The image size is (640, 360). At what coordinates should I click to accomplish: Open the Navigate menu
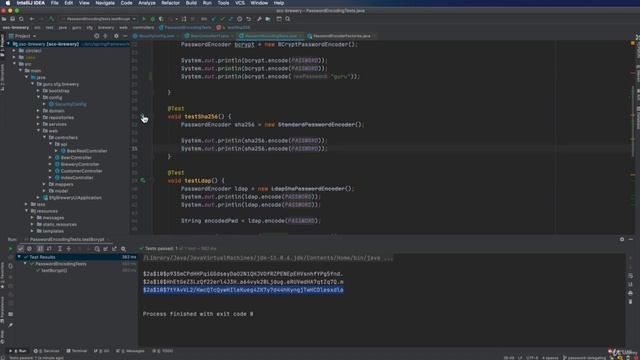click(x=105, y=3)
